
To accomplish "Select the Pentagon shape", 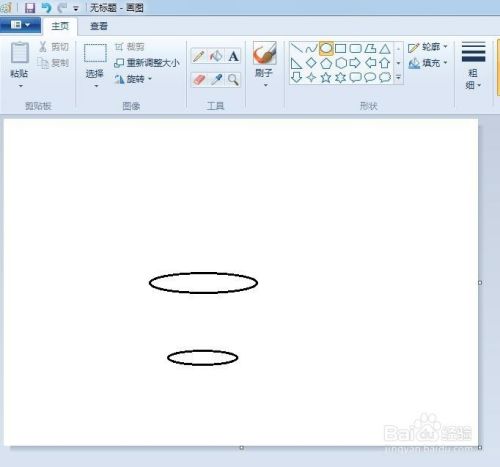I will (x=326, y=63).
